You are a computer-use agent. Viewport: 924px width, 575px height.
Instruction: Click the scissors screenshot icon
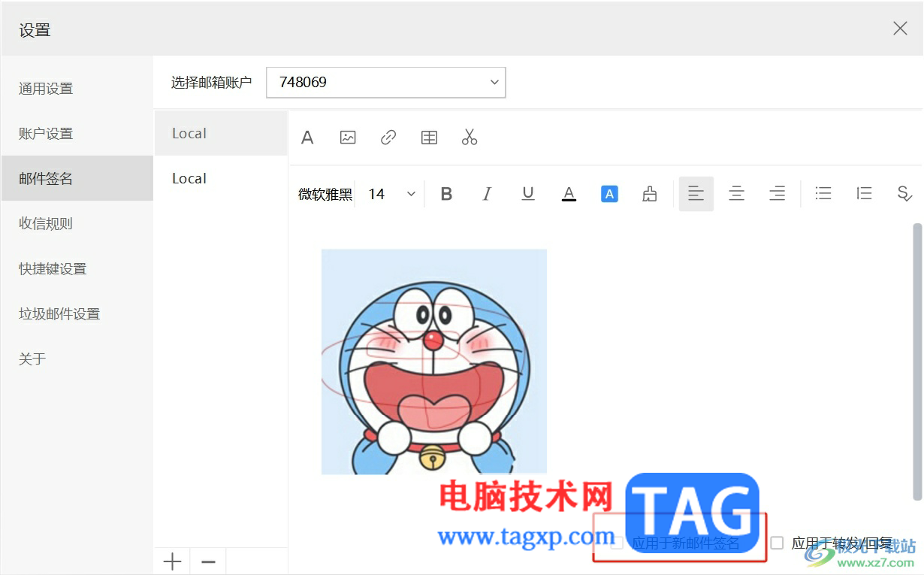[x=470, y=138]
